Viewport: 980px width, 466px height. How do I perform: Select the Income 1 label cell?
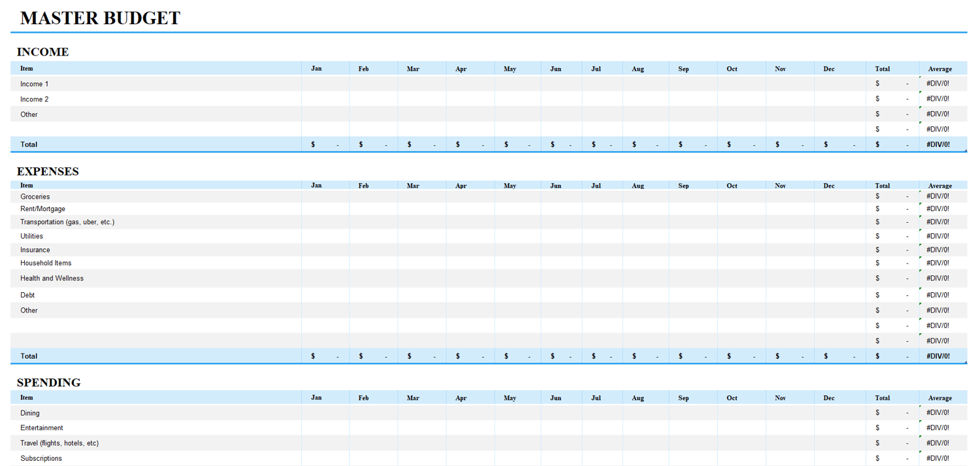point(155,84)
